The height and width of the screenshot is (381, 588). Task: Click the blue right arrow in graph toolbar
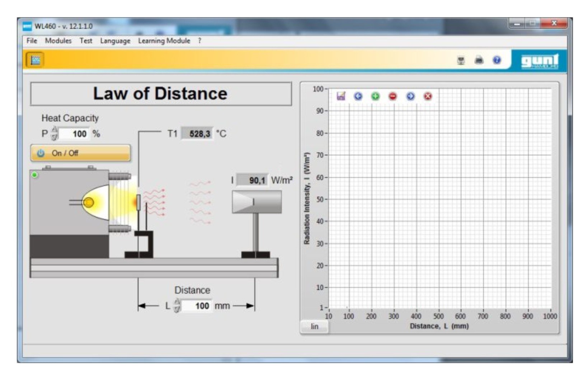410,96
